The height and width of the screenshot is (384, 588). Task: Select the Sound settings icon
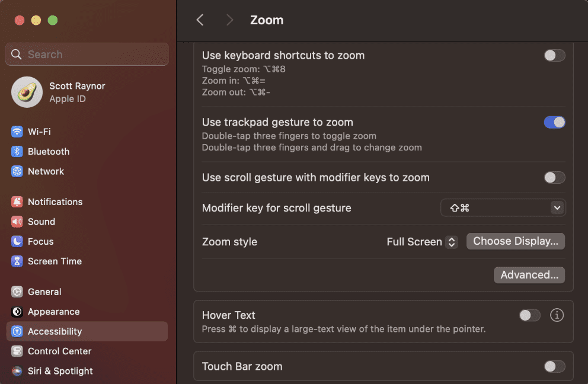[41, 221]
